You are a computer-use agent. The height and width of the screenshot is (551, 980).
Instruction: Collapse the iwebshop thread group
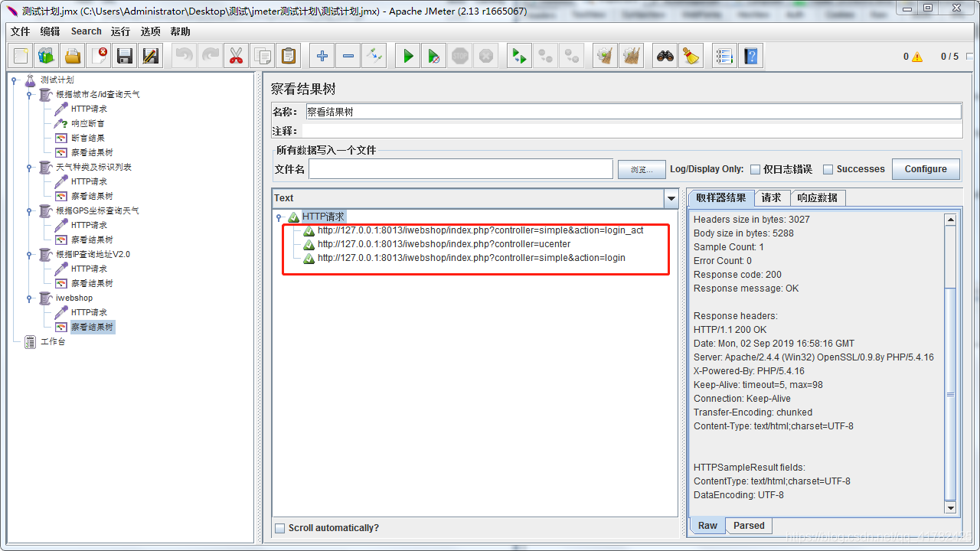tap(30, 298)
